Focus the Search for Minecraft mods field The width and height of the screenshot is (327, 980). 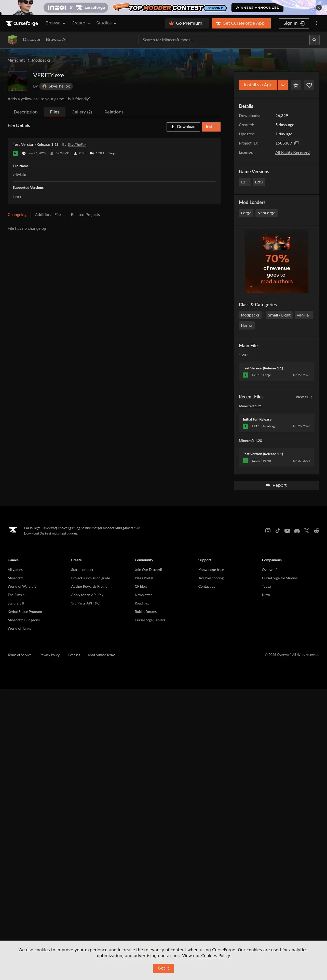(224, 40)
